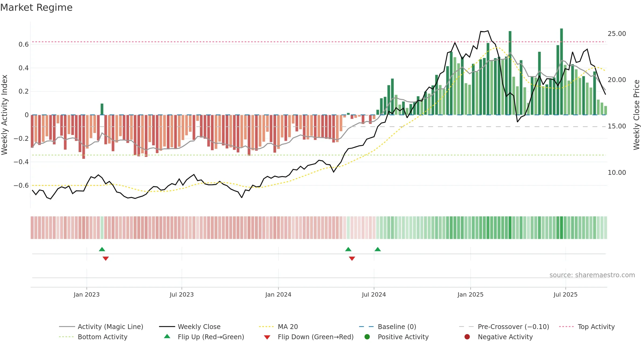Click the green flip-up triangle after Jan 2023
The image size is (644, 362).
pos(102,249)
